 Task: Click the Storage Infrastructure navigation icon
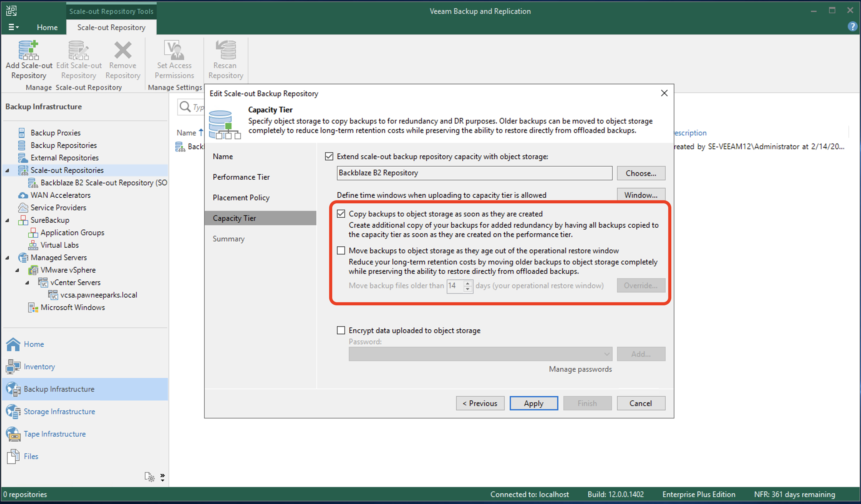13,411
